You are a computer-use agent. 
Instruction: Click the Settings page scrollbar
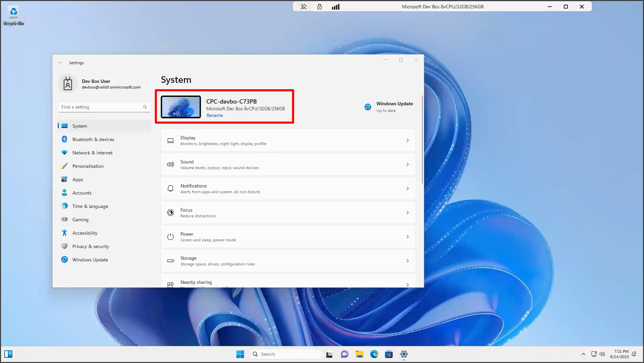(x=422, y=140)
